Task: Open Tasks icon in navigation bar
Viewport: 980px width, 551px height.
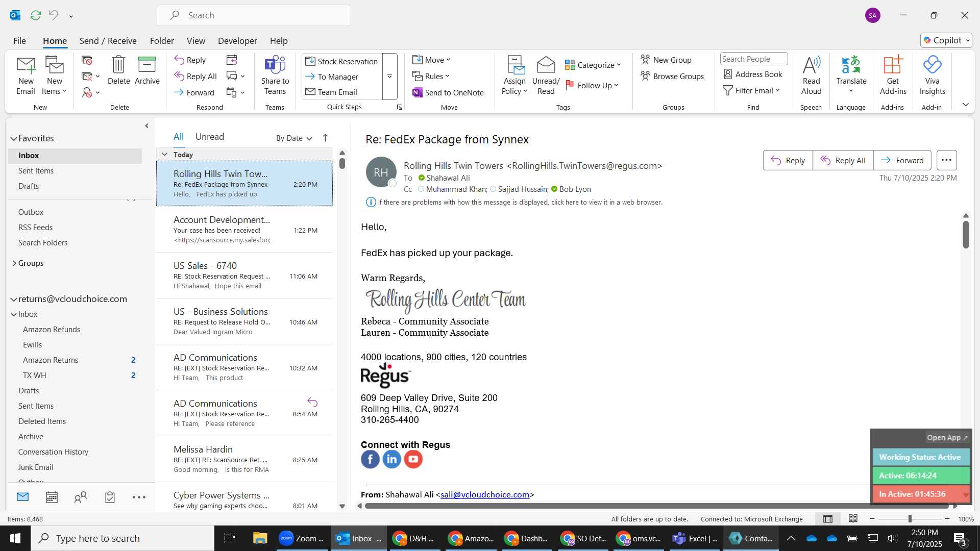Action: click(x=110, y=497)
